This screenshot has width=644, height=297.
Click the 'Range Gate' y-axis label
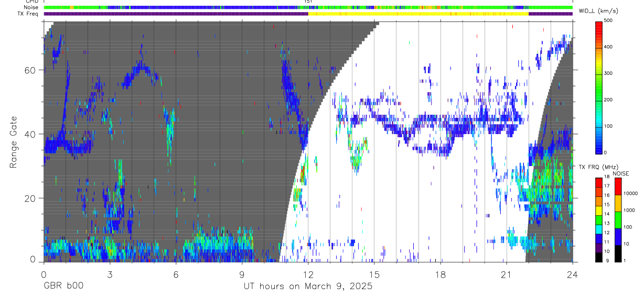point(13,142)
